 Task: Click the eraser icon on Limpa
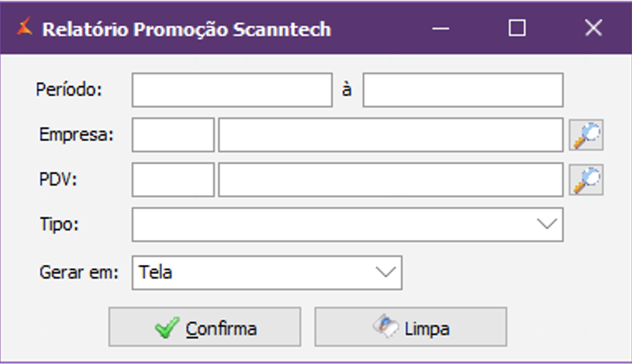385,327
